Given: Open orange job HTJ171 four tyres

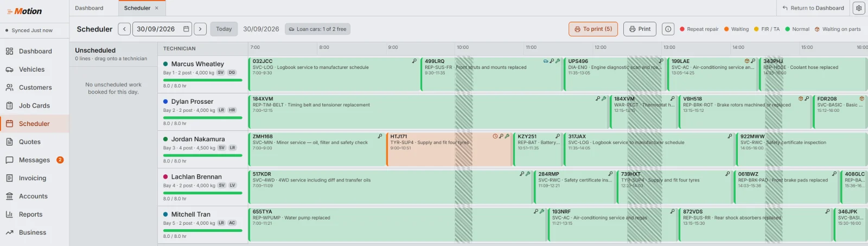Looking at the screenshot, I should pyautogui.click(x=449, y=149).
